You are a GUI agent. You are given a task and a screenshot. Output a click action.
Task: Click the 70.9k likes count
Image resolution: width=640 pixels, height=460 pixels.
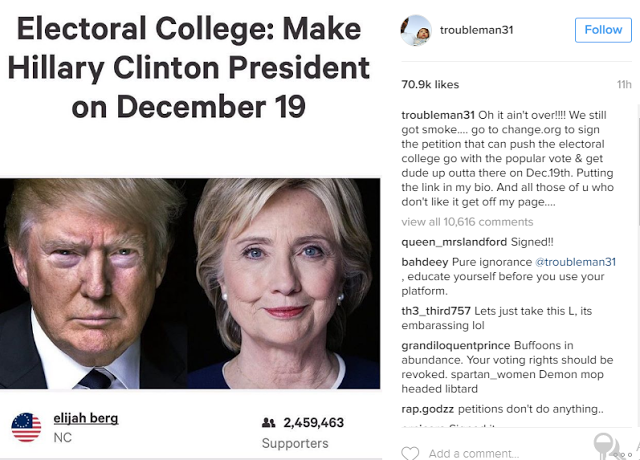point(430,84)
